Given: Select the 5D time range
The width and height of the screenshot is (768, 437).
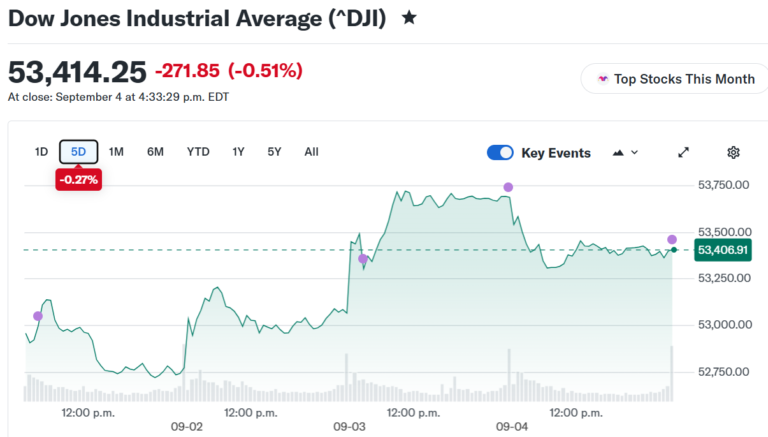Looking at the screenshot, I should [x=78, y=152].
